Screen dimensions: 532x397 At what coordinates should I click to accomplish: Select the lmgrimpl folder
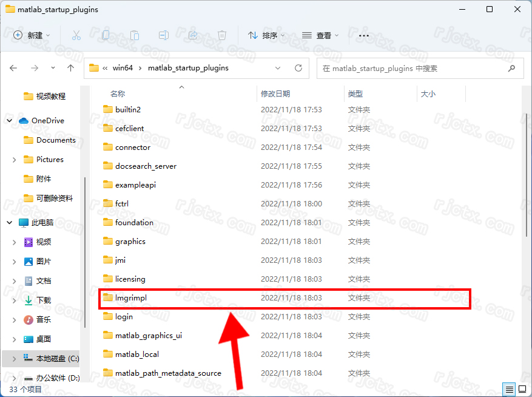(x=131, y=298)
